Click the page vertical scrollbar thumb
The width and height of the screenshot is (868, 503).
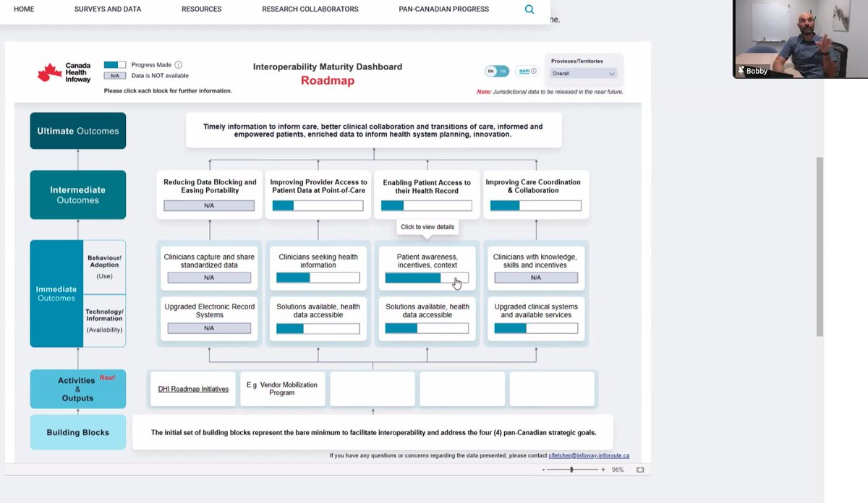pyautogui.click(x=820, y=246)
